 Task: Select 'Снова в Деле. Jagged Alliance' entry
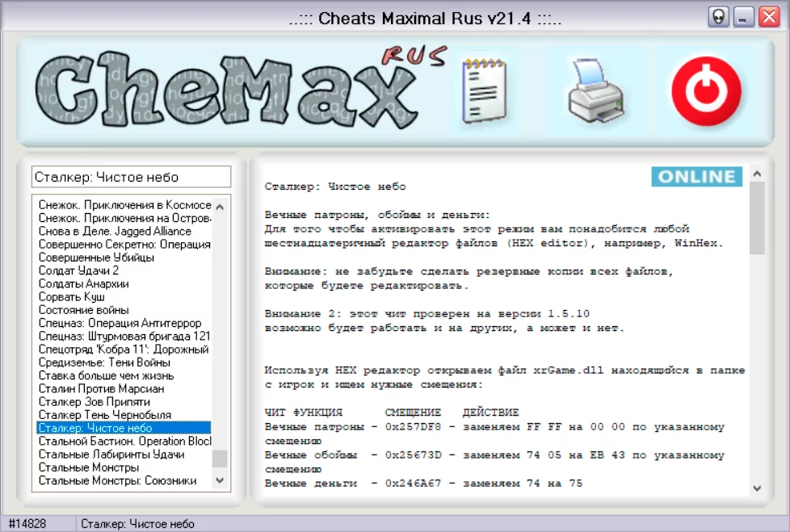(x=124, y=231)
